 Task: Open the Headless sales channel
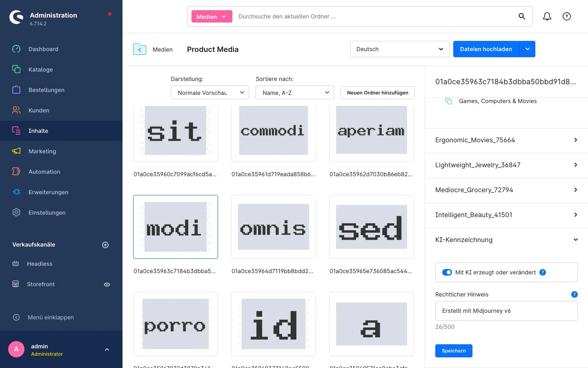40,264
